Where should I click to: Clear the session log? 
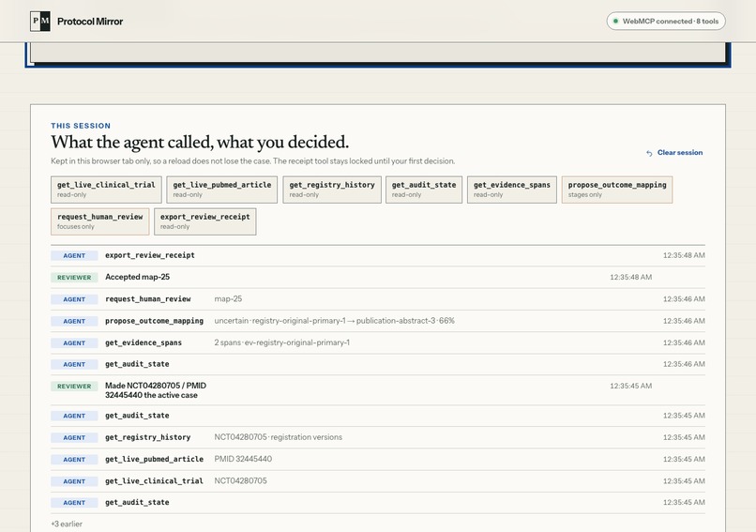(674, 152)
